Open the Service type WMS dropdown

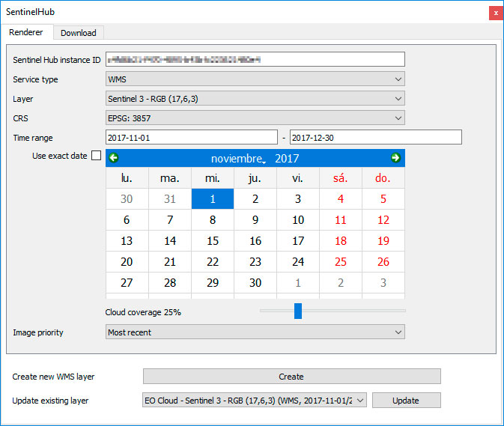(x=255, y=79)
